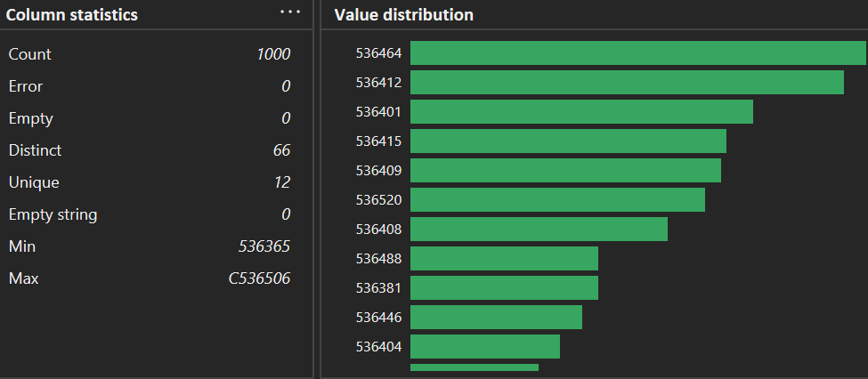Click the Count statistic row
The height and width of the screenshot is (379, 868).
click(x=150, y=54)
